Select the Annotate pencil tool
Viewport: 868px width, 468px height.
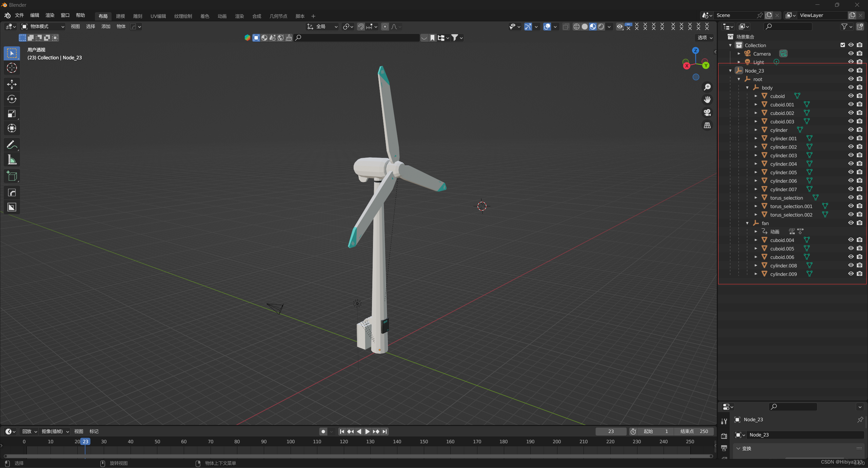pos(12,145)
